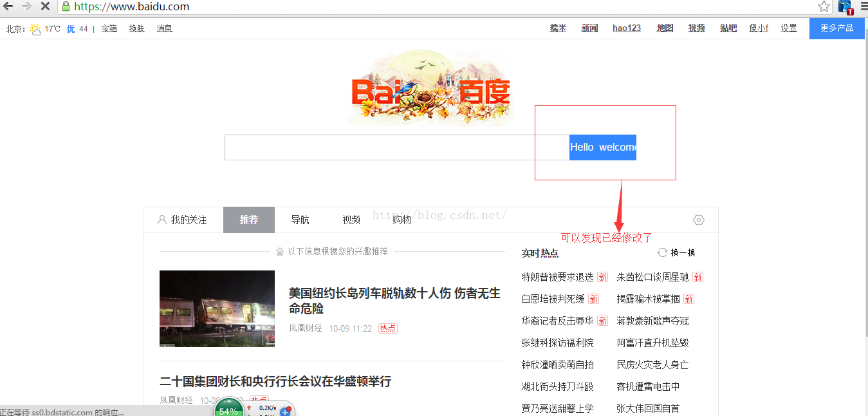Open hot topic 朱茵松口谈周星驰

point(652,277)
